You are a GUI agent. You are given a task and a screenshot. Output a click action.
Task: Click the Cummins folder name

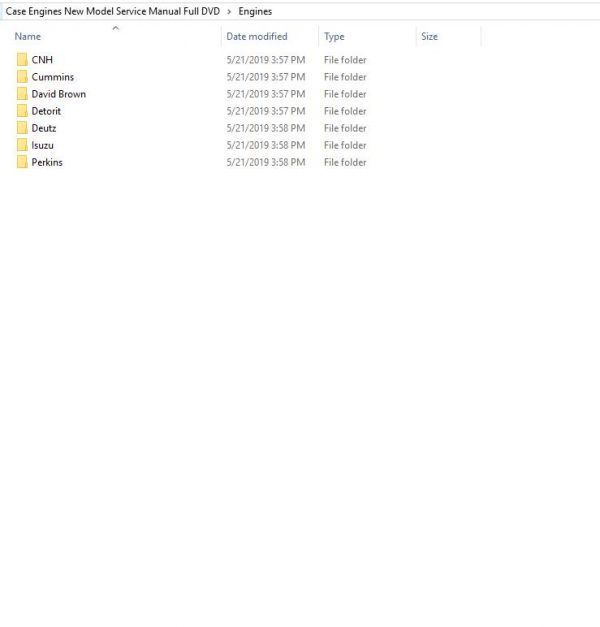coord(53,77)
